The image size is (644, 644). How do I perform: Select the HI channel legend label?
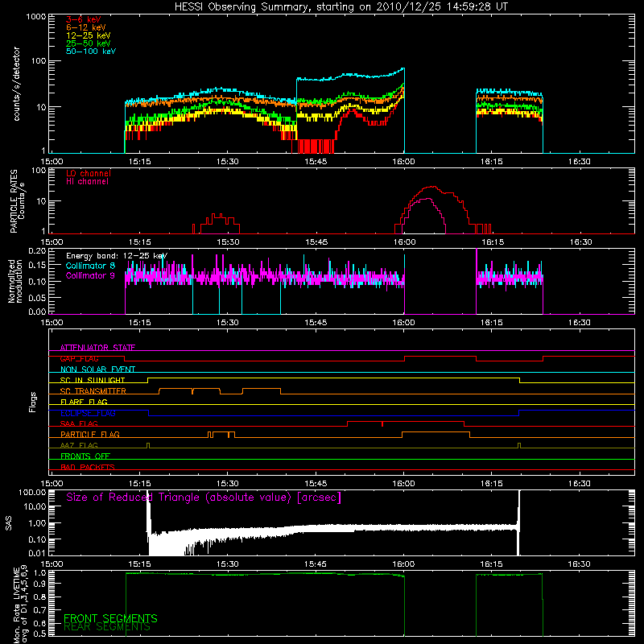pyautogui.click(x=87, y=182)
